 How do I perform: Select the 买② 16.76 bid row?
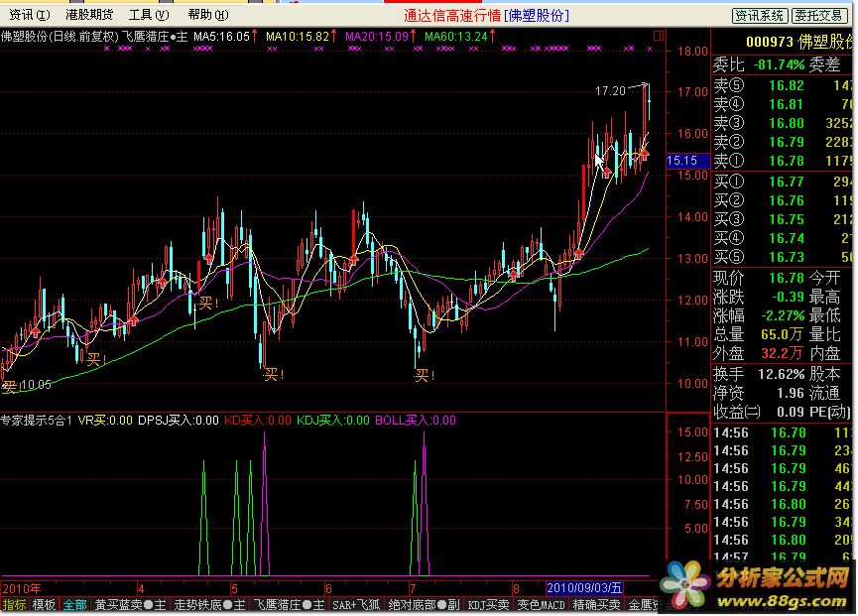pyautogui.click(x=785, y=200)
